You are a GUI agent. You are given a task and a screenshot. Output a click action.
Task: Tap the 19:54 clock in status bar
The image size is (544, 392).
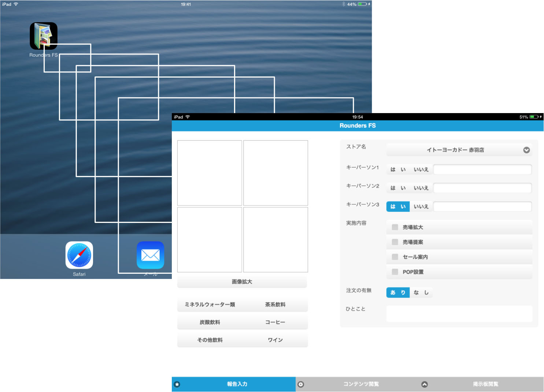358,117
